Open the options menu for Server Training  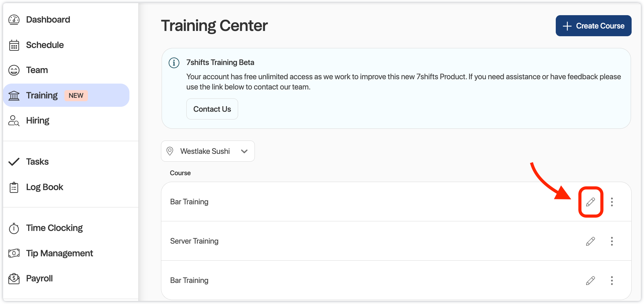pyautogui.click(x=612, y=241)
